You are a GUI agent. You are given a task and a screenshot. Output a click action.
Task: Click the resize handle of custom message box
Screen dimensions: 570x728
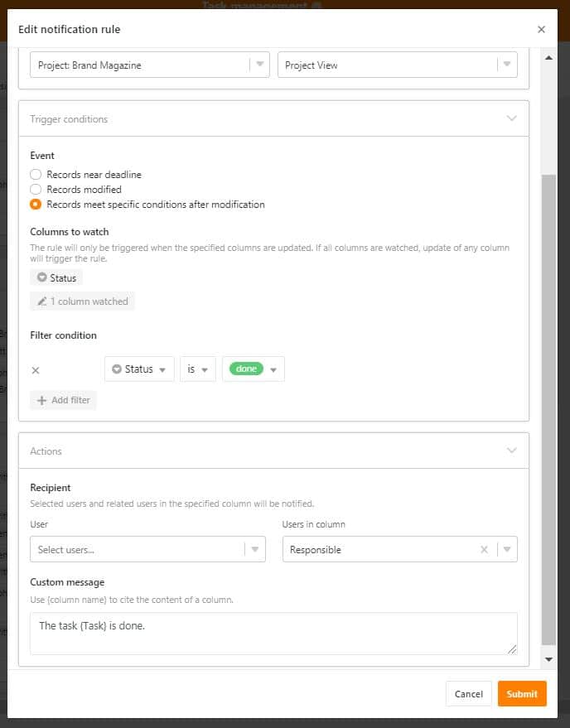coord(512,649)
